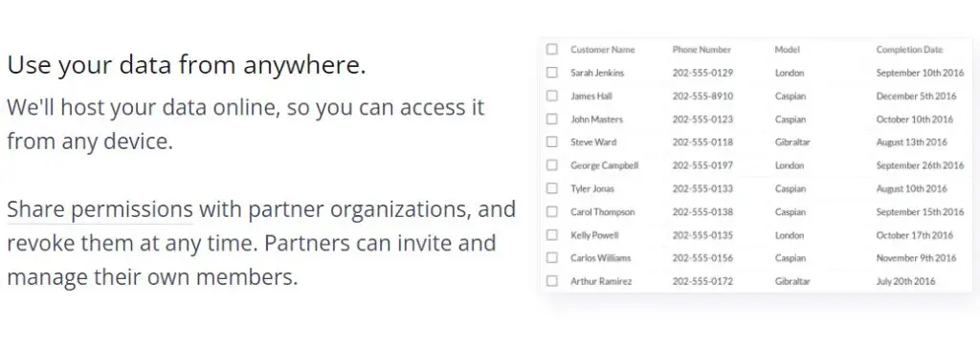Image resolution: width=980 pixels, height=348 pixels.
Task: Select the James Hall row checkbox
Action: click(x=551, y=96)
